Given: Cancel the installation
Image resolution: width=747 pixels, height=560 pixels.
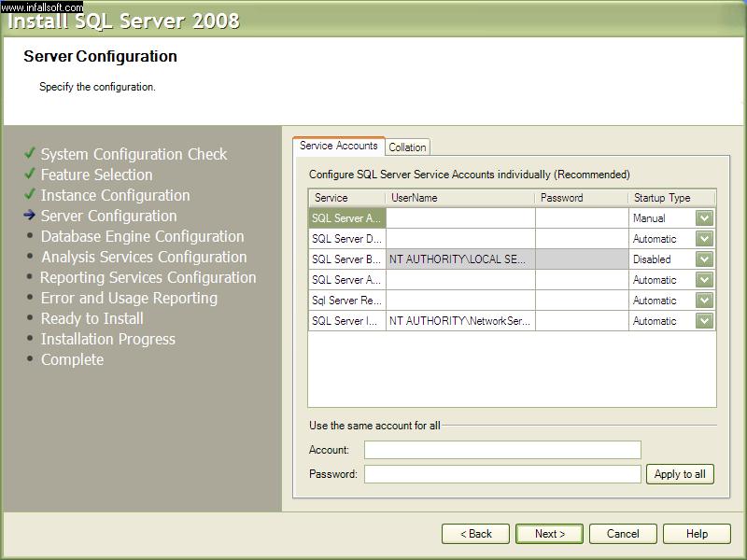Looking at the screenshot, I should 623,534.
